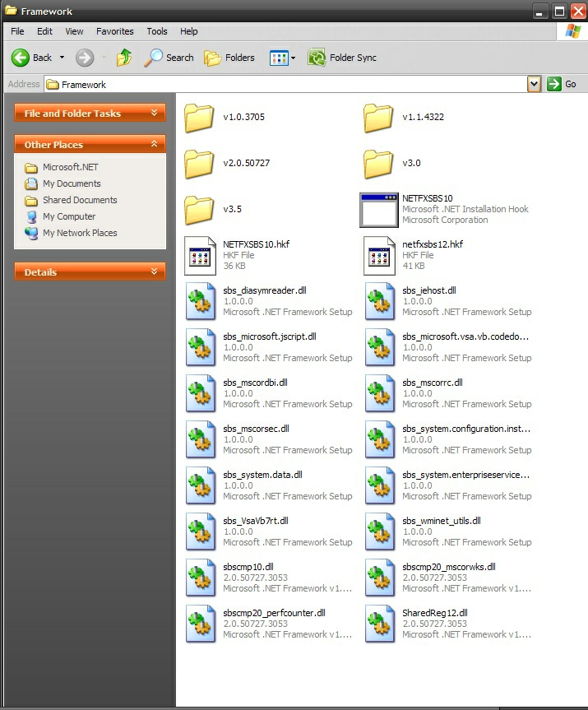
Task: Select the sbs_mscordbi.dll icon
Action: (200, 394)
